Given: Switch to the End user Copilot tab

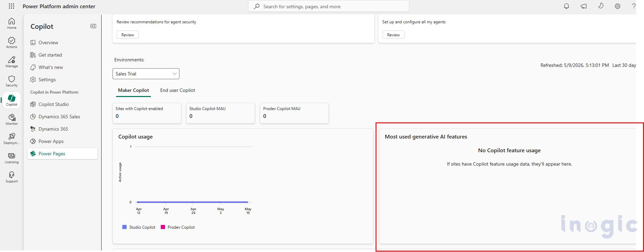Looking at the screenshot, I should pyautogui.click(x=177, y=91).
